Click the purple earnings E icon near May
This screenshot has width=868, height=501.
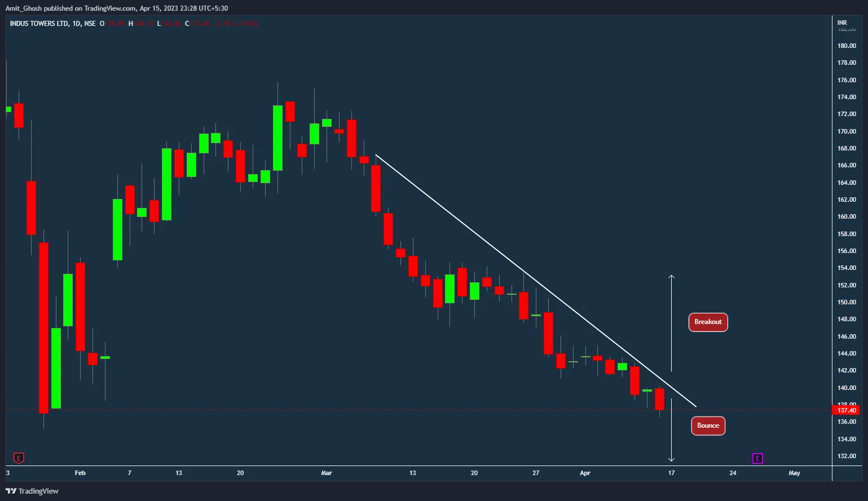(757, 458)
